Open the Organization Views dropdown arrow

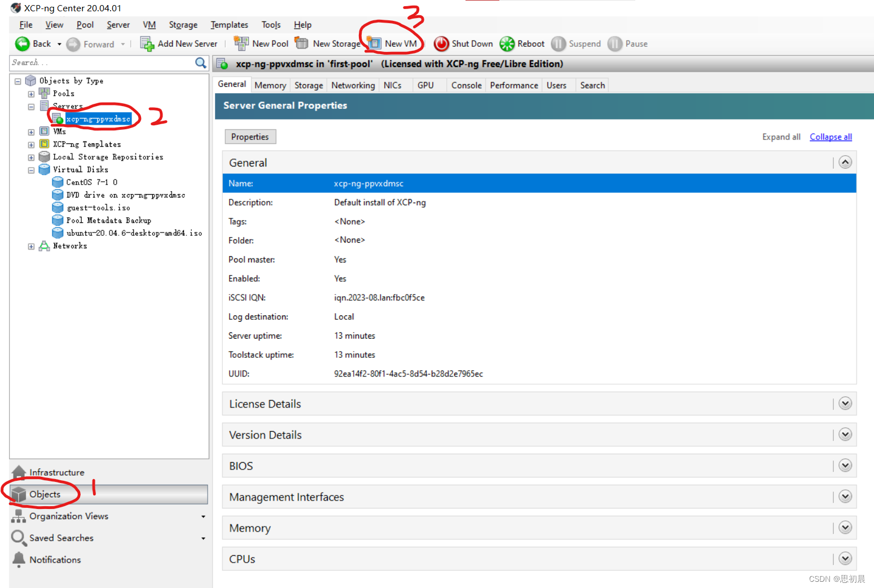click(203, 517)
